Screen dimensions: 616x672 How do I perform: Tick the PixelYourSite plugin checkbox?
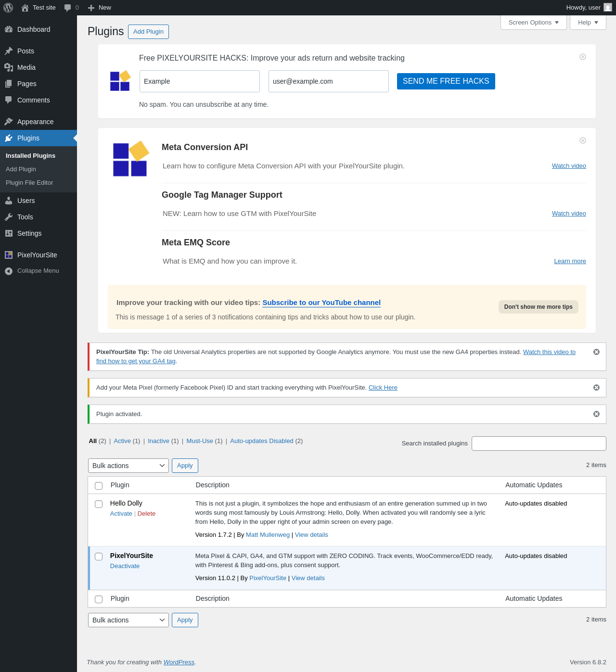tap(99, 557)
